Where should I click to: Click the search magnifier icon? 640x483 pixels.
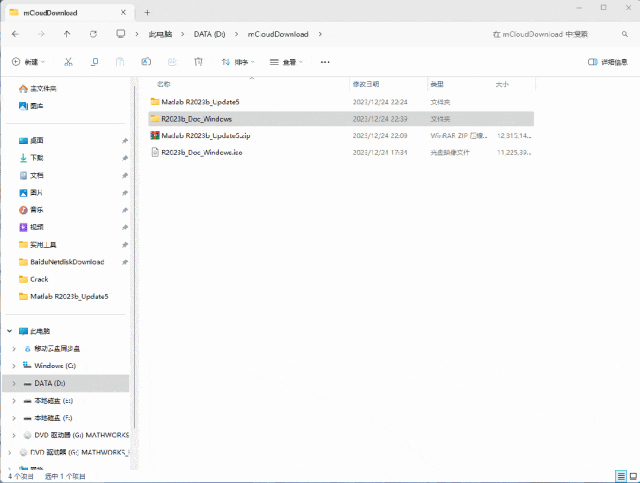tap(625, 34)
